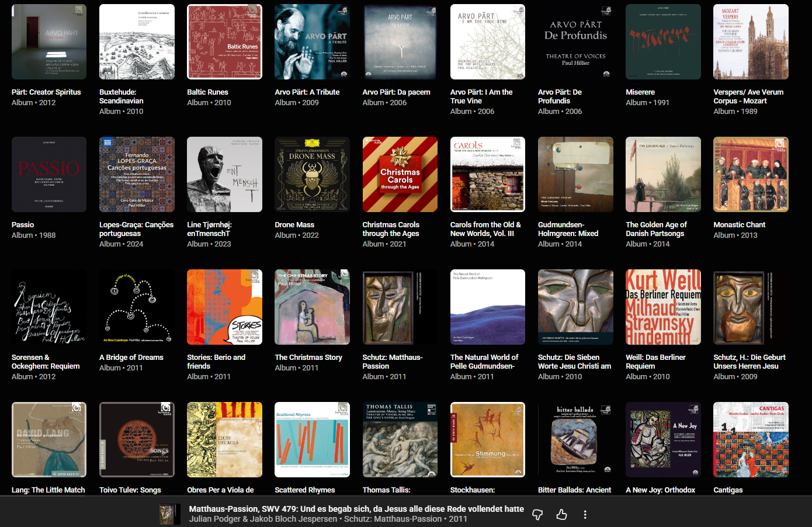Open the Carols from Old & New Worlds cover
This screenshot has height=527, width=812.
click(x=488, y=175)
